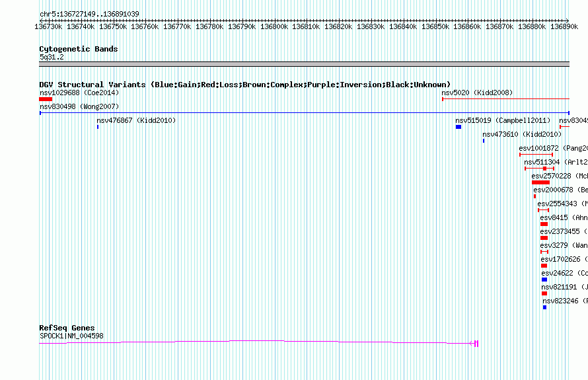Click the small red esv2000678 marker
The width and height of the screenshot is (588, 380).
tap(534, 196)
